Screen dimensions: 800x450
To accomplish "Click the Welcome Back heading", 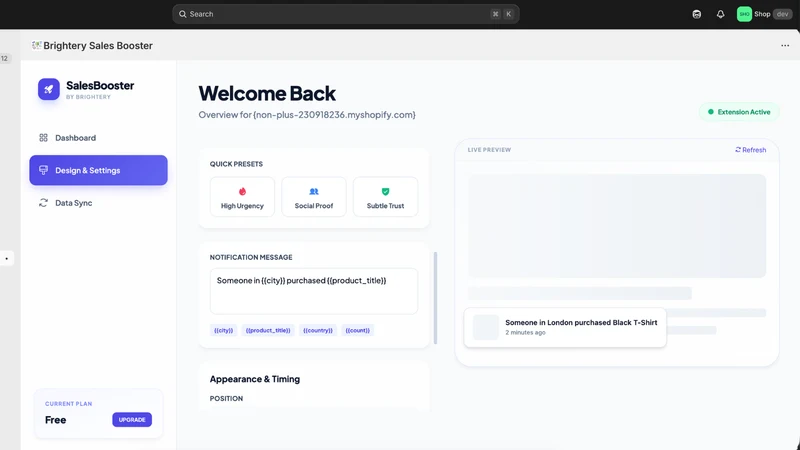I will (267, 93).
